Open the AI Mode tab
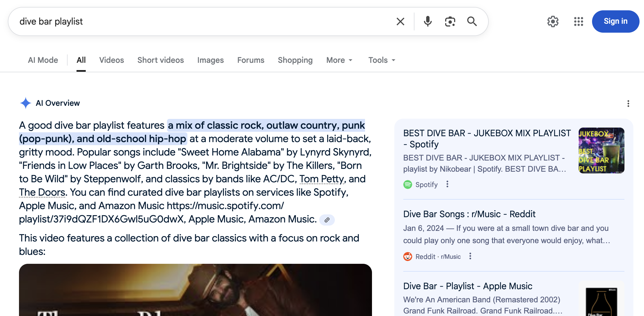644x316 pixels. pos(43,60)
